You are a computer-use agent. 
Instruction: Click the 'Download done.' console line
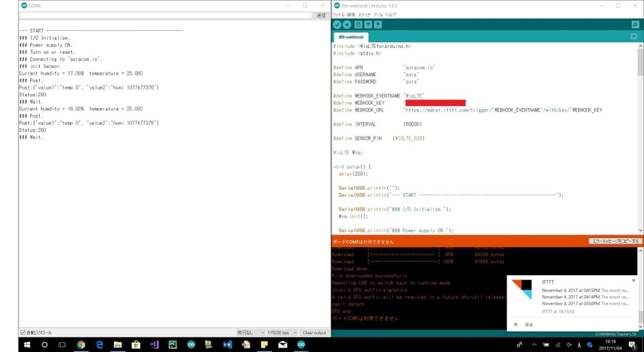pyautogui.click(x=351, y=268)
